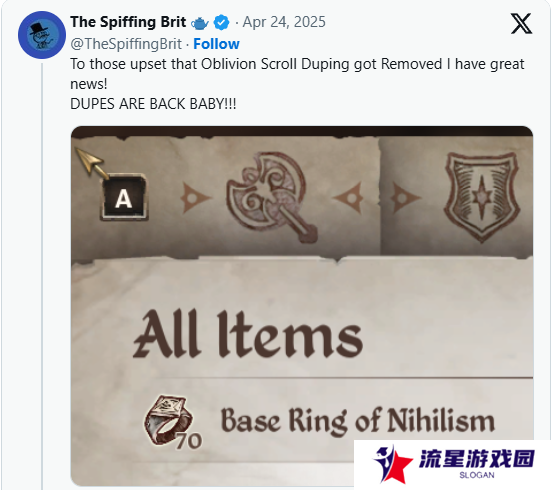Click the A key prompt button
This screenshot has height=490, width=554.
coord(124,197)
